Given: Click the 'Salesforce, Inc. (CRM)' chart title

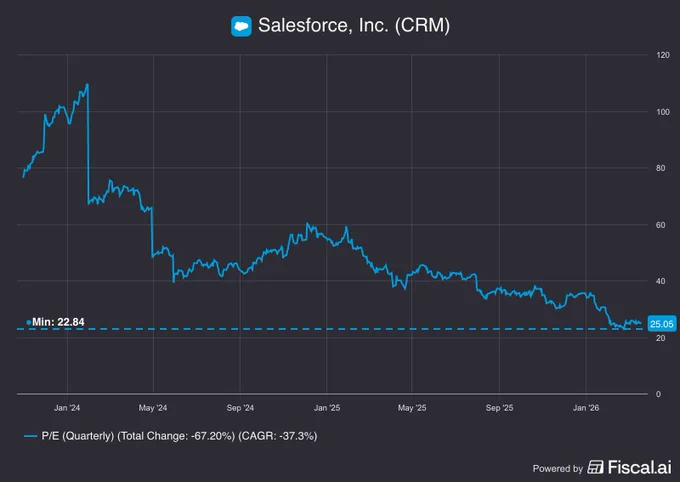Looking at the screenshot, I should click(x=354, y=25).
